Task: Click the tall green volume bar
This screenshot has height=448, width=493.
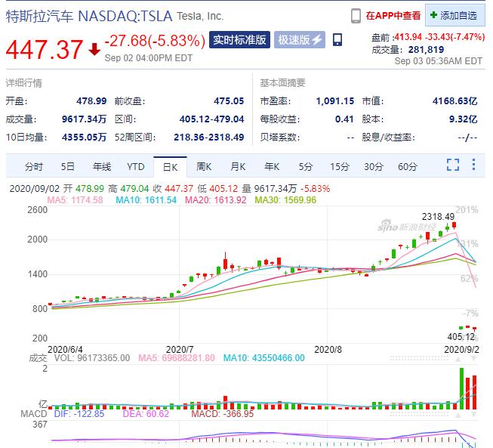Action: (461, 388)
